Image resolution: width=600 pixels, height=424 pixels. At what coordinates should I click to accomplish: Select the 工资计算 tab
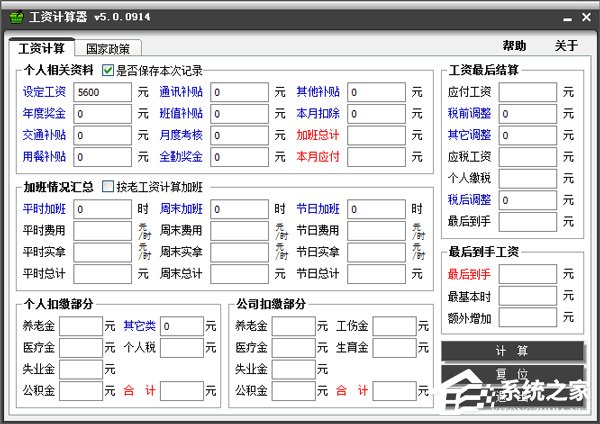pyautogui.click(x=41, y=48)
